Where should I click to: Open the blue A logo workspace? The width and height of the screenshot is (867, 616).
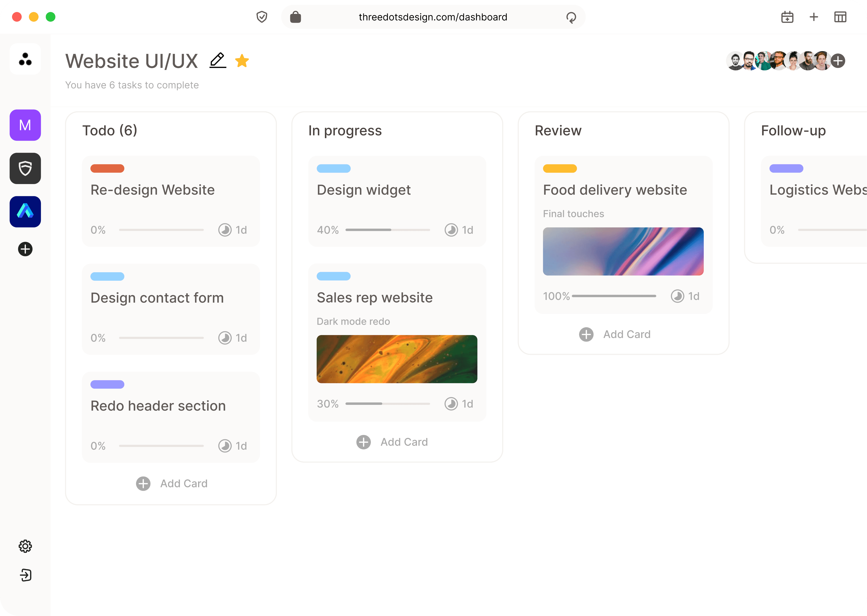click(25, 212)
